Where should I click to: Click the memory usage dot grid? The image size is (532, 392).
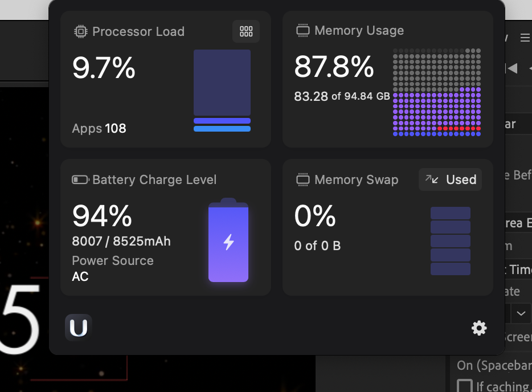point(437,92)
